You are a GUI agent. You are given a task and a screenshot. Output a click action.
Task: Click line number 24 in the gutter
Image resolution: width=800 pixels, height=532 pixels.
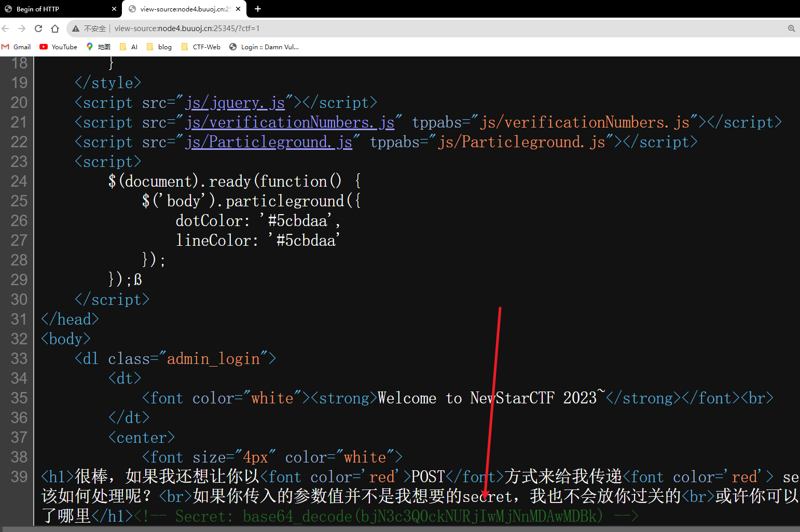pyautogui.click(x=19, y=181)
